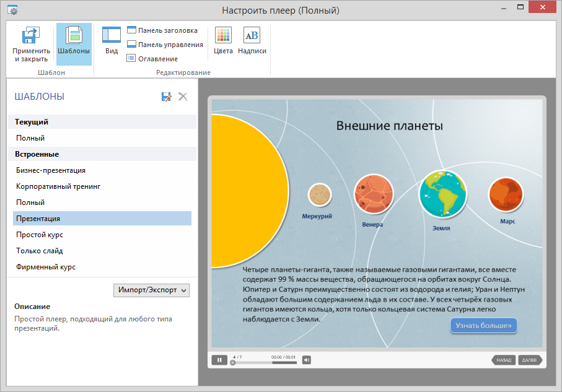Viewport: 562px width, 392px height.
Task: Select the Презентация template
Action: click(102, 219)
